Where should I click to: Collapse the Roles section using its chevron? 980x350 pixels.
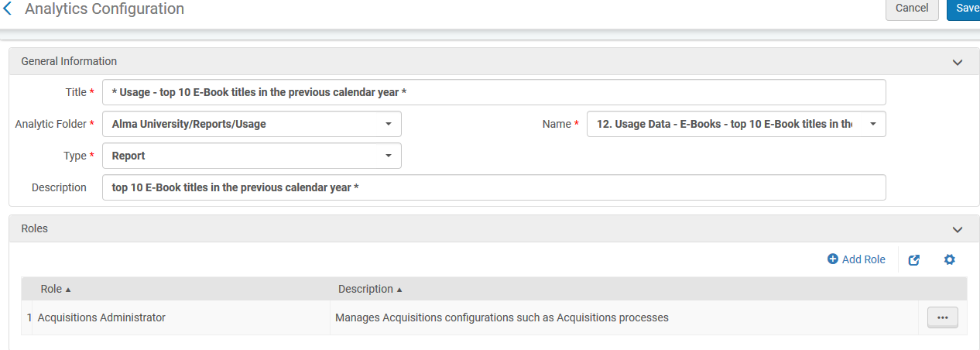[x=958, y=229]
